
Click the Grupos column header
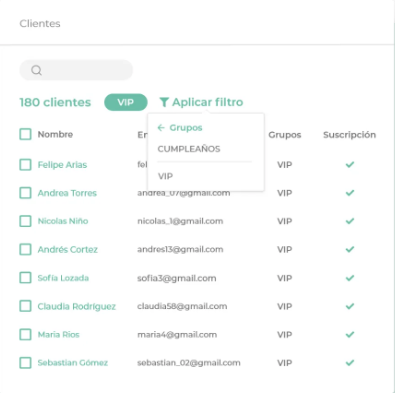pyautogui.click(x=285, y=135)
